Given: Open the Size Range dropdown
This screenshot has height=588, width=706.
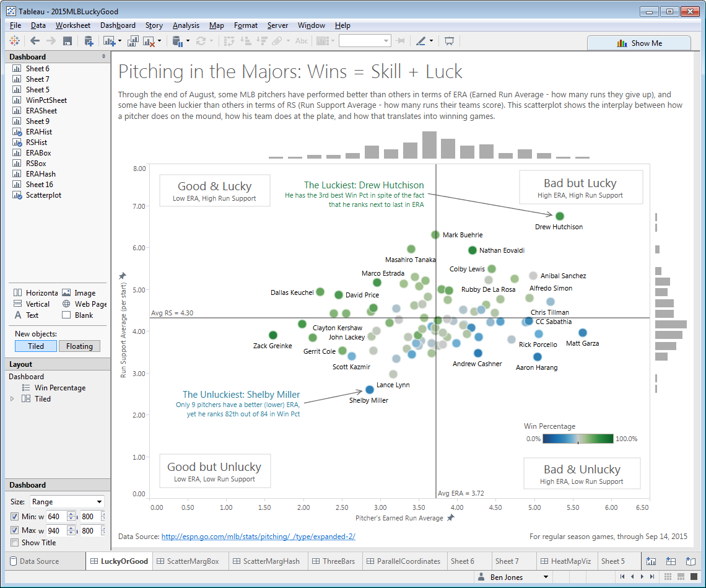Looking at the screenshot, I should point(67,502).
